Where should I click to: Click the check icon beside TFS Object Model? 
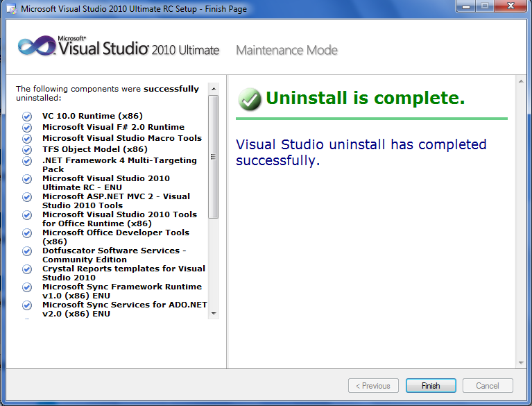click(x=27, y=150)
